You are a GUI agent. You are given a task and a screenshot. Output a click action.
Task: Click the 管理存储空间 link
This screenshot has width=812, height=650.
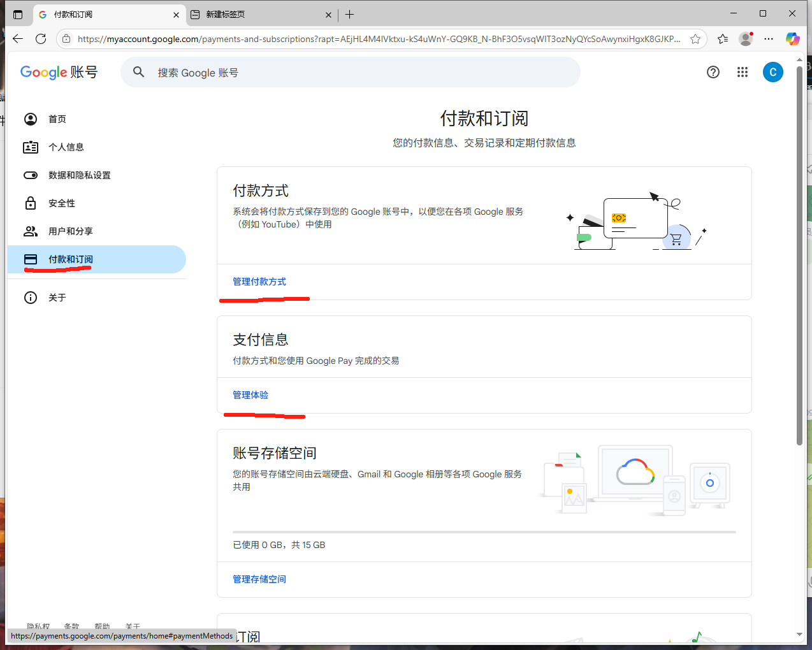[259, 579]
